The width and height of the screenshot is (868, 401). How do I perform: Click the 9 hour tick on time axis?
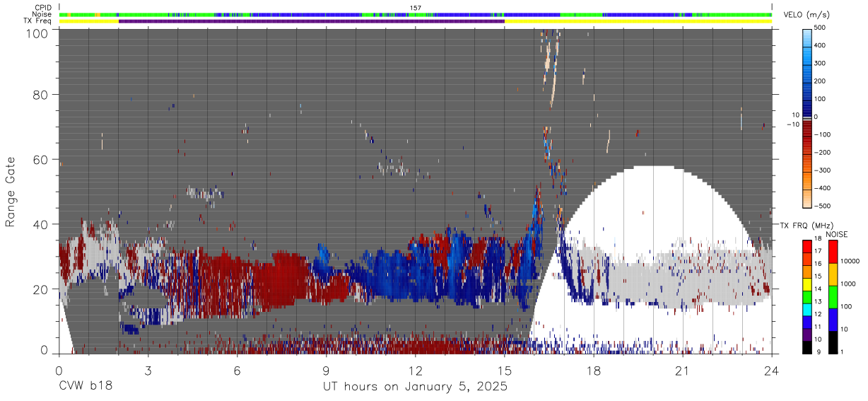[326, 370]
